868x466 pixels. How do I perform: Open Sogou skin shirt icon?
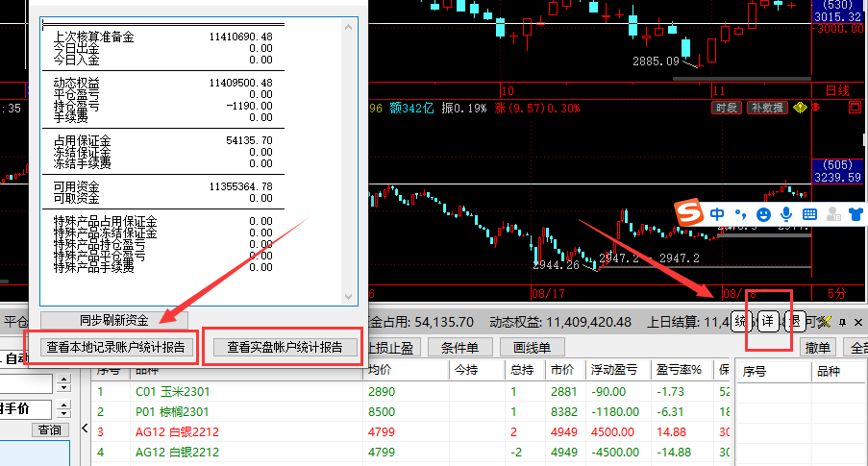pyautogui.click(x=856, y=214)
